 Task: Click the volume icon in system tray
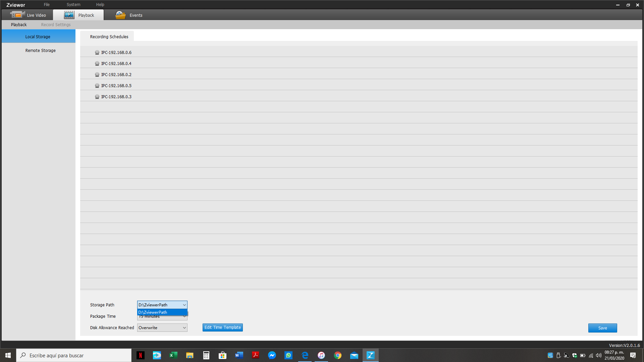click(x=599, y=355)
